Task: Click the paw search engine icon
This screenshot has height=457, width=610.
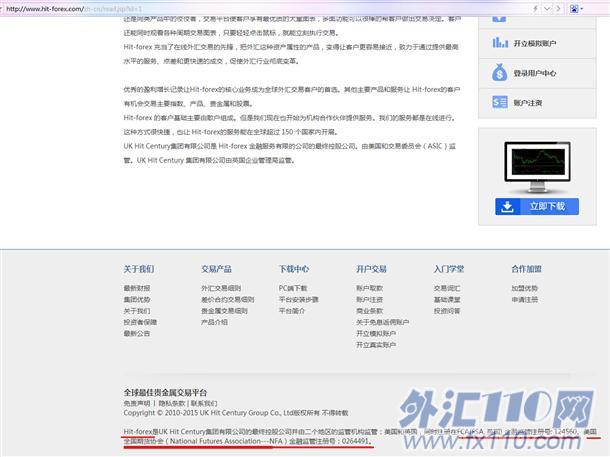Action: click(574, 9)
